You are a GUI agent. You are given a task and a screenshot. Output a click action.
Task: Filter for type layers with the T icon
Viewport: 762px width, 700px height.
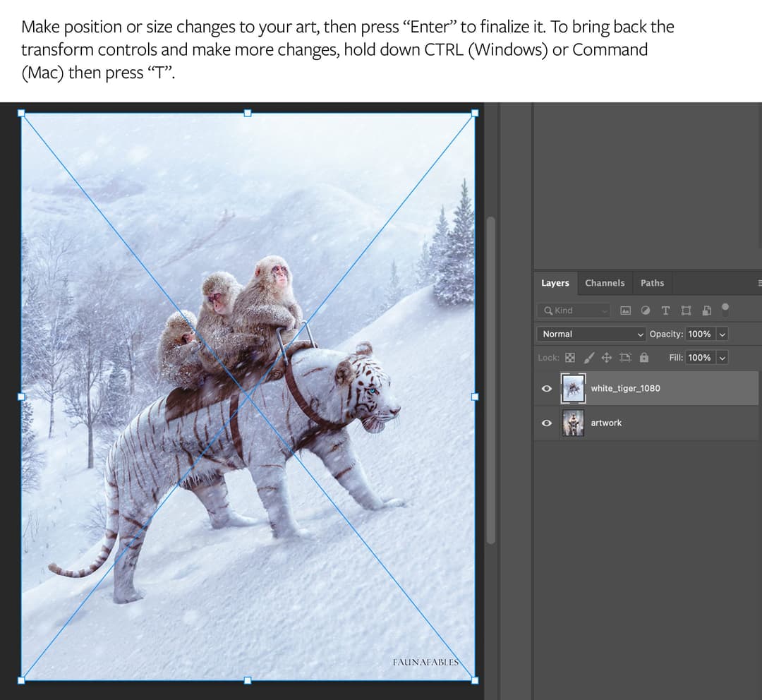(x=665, y=310)
